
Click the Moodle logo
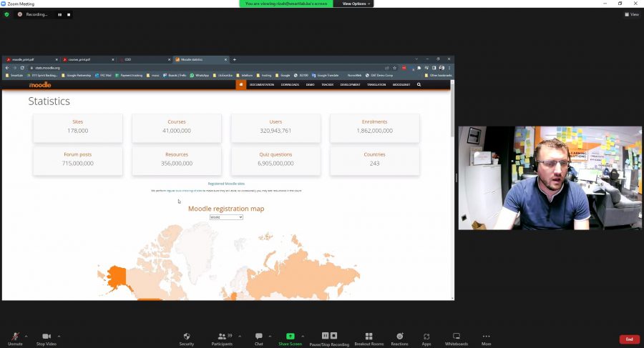click(40, 84)
